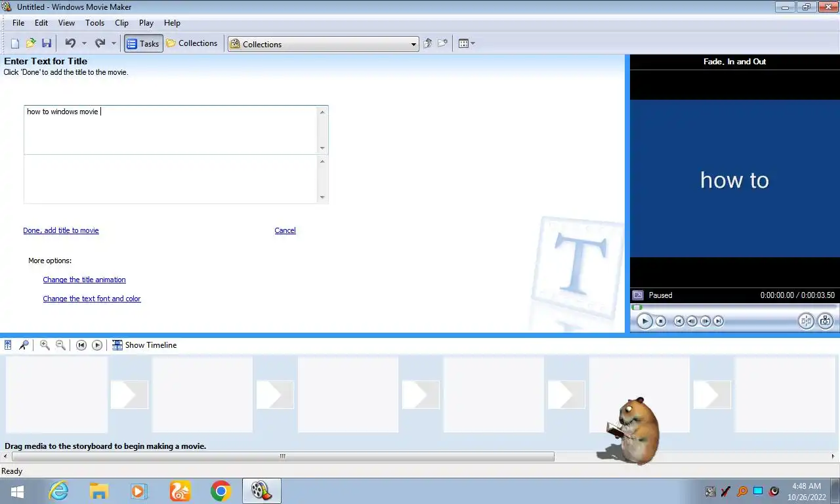Click the UC Browser icon on the taskbar
This screenshot has height=504, width=840.
[x=180, y=491]
